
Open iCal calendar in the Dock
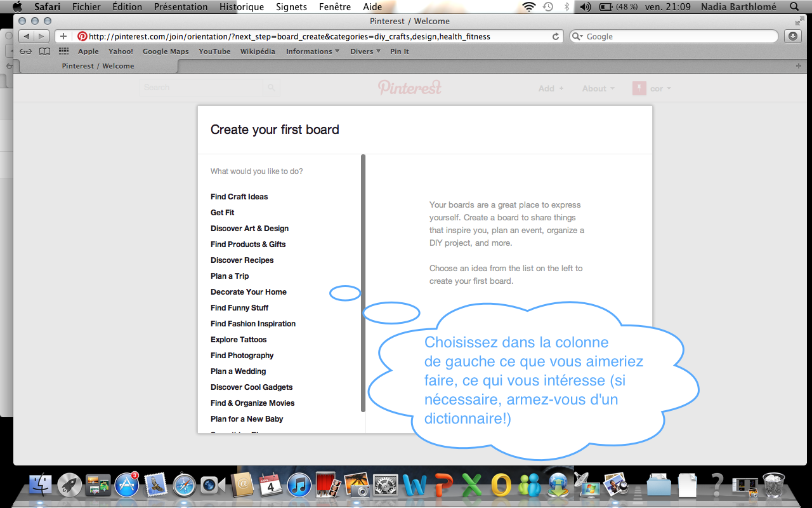[271, 485]
